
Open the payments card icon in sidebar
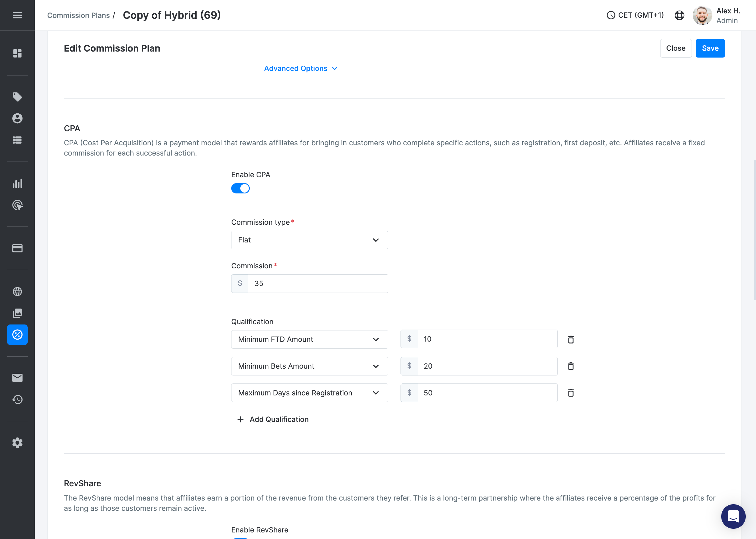[x=17, y=248]
